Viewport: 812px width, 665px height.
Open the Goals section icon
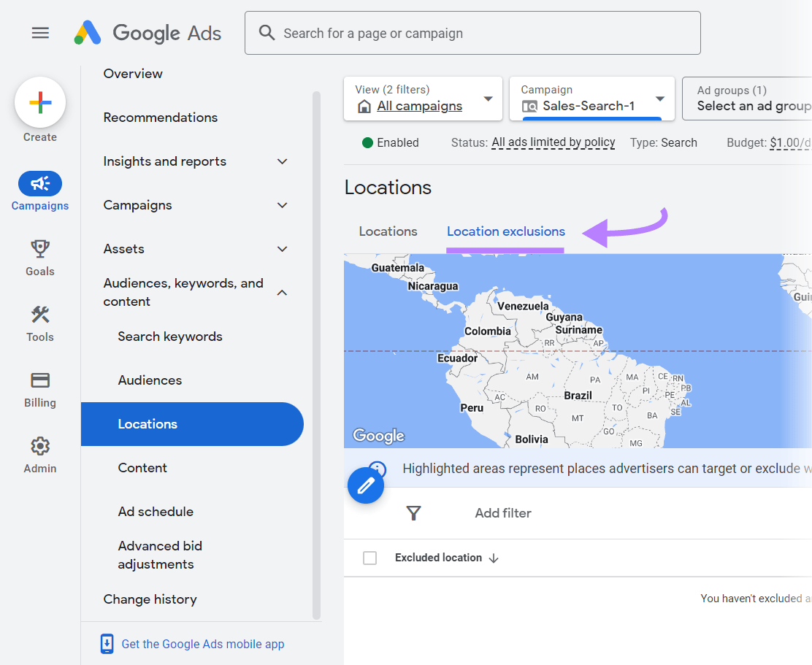click(x=40, y=248)
